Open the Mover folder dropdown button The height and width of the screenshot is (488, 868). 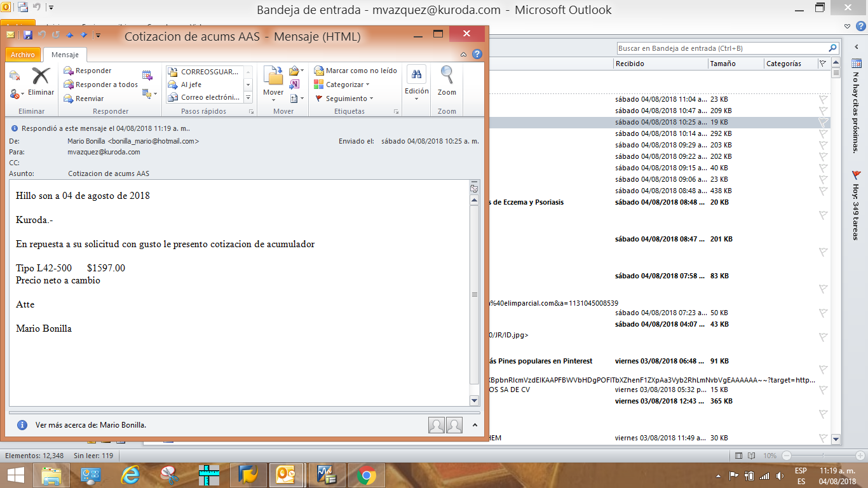[x=273, y=85]
